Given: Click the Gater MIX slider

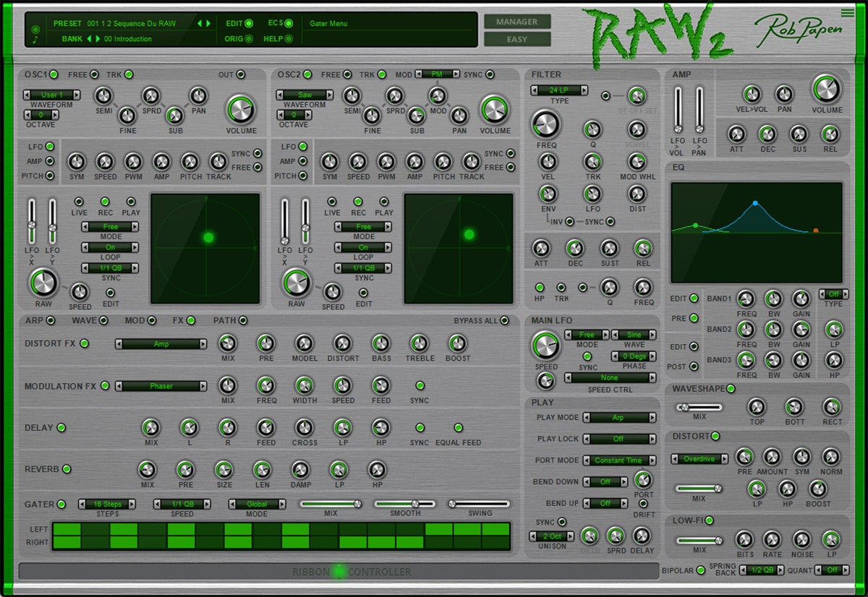Looking at the screenshot, I should click(331, 503).
